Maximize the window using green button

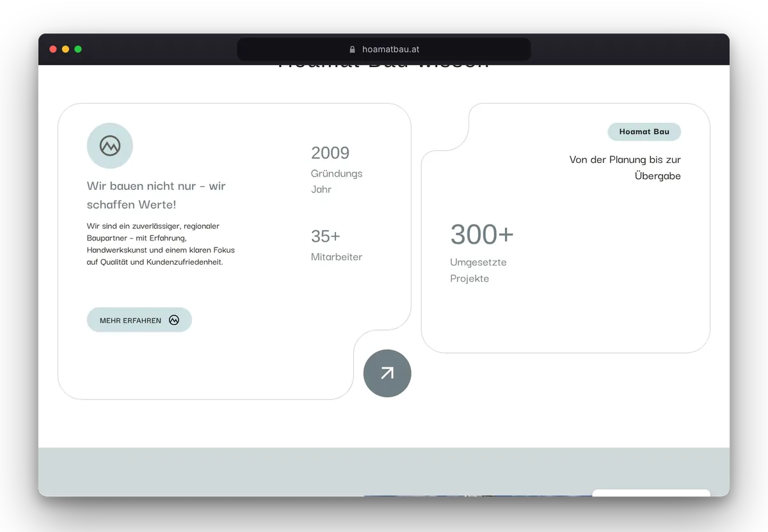pyautogui.click(x=78, y=49)
